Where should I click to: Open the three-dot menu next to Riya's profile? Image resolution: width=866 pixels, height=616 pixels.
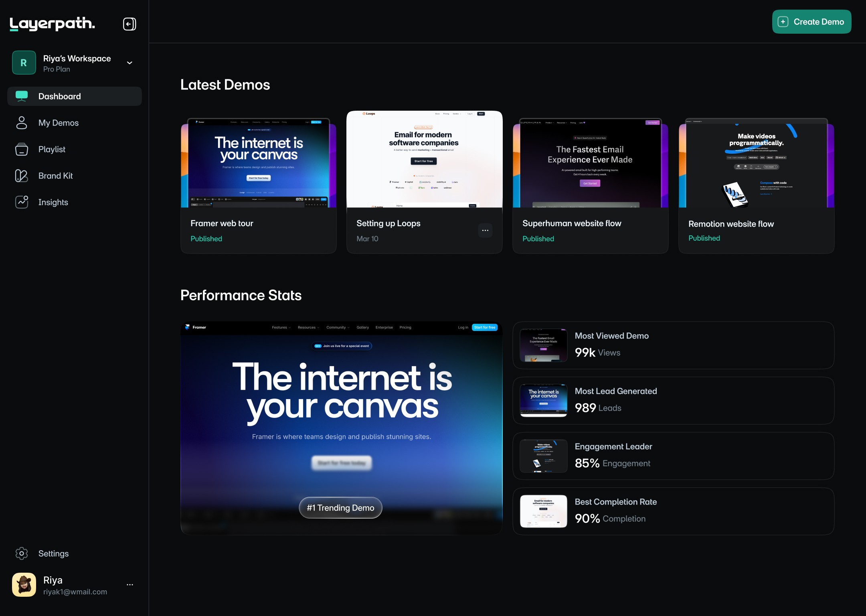click(x=129, y=585)
